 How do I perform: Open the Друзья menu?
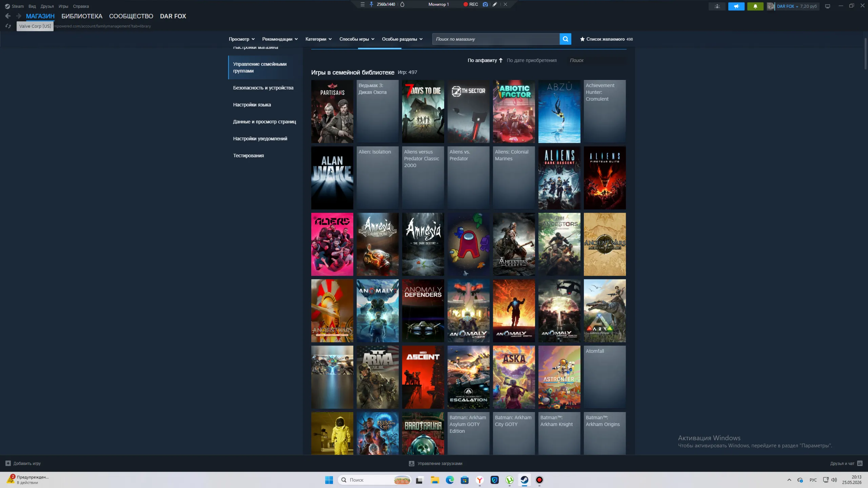pyautogui.click(x=47, y=6)
